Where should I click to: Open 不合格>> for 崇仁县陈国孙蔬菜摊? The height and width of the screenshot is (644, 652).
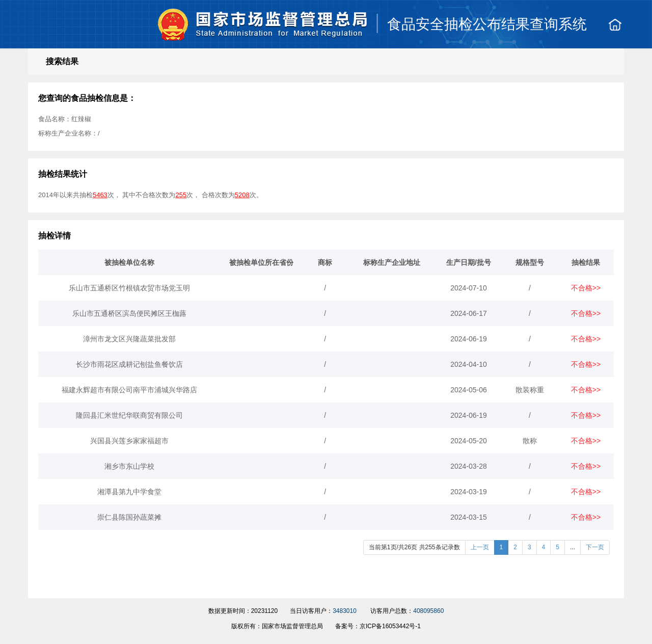tap(586, 518)
